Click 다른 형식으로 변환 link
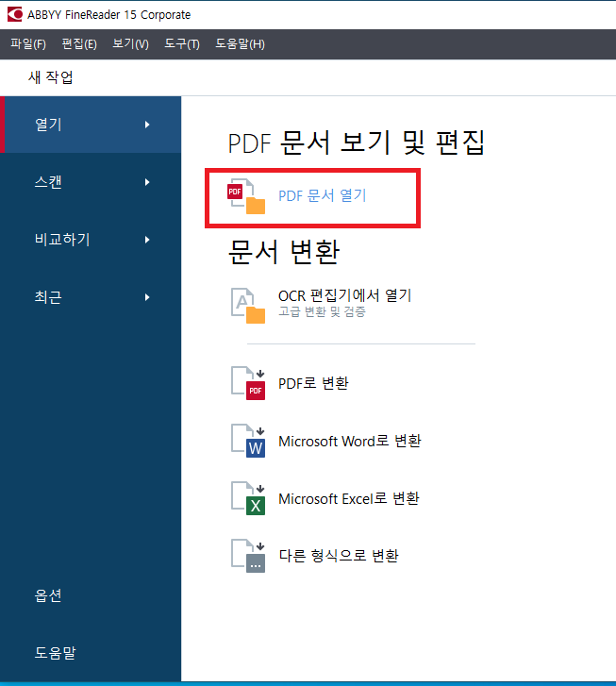 (x=339, y=556)
